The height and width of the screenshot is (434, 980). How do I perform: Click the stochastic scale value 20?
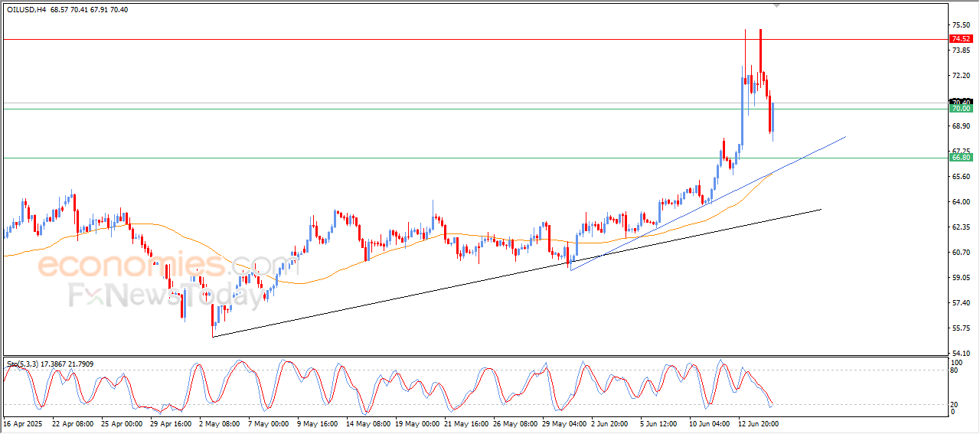pos(955,404)
